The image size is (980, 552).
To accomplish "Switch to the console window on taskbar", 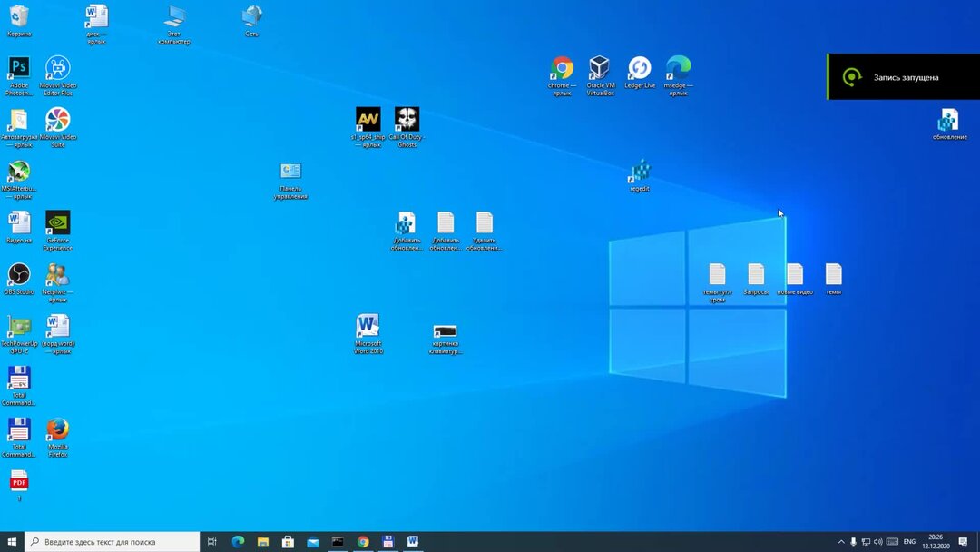I will 338,541.
